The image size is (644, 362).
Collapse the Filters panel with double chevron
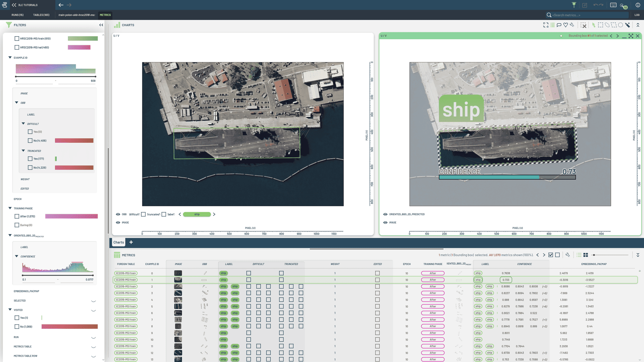(x=101, y=25)
